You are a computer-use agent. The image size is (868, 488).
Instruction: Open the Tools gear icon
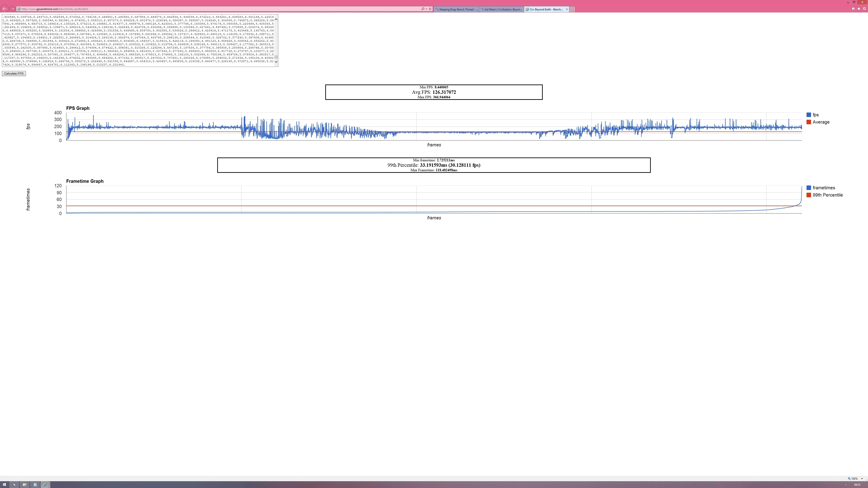864,9
